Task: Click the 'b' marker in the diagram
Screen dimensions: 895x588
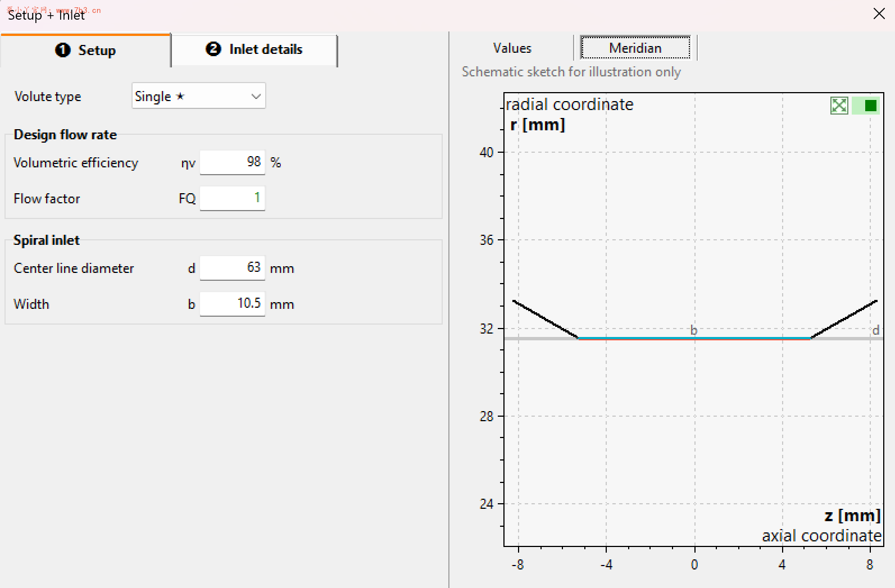Action: [x=693, y=330]
